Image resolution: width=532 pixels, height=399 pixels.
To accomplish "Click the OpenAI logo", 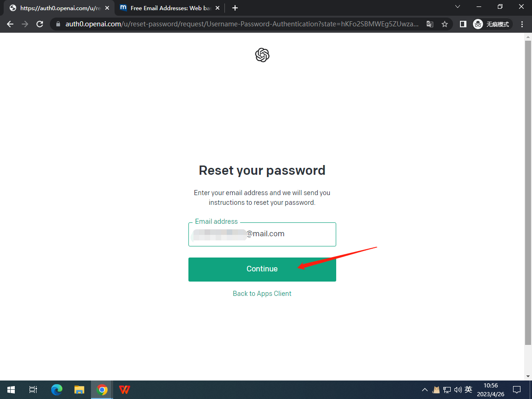I will (262, 55).
